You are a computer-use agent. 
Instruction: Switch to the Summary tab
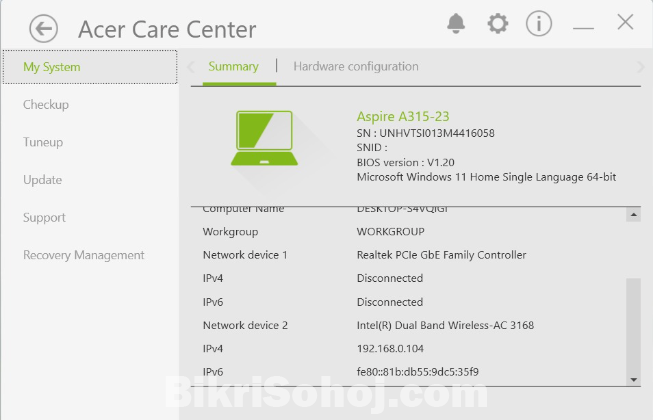pos(233,67)
